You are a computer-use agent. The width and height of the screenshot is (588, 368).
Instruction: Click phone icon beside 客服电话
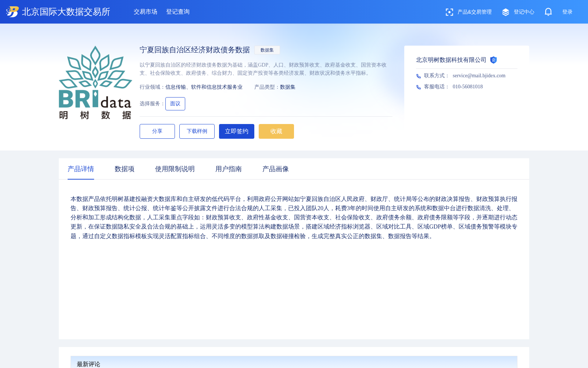(419, 87)
